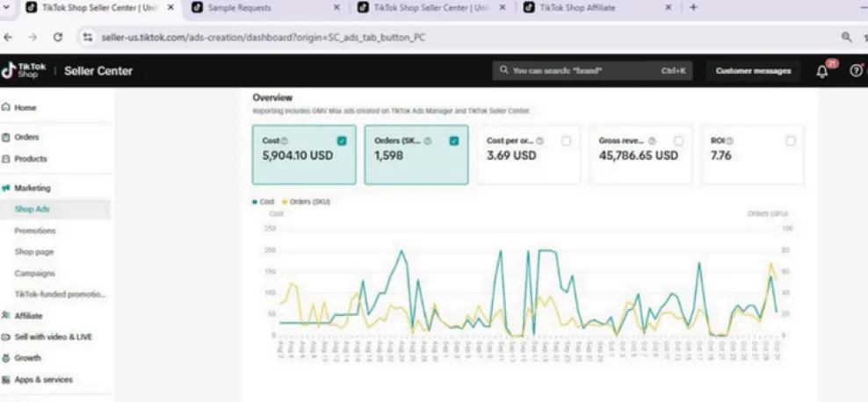868x402 pixels.
Task: Click the browser back arrow
Action: tap(8, 37)
